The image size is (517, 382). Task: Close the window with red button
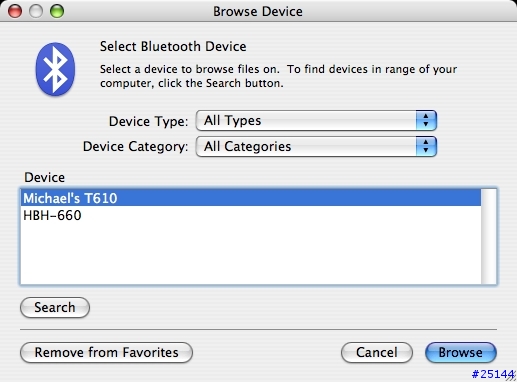(15, 11)
